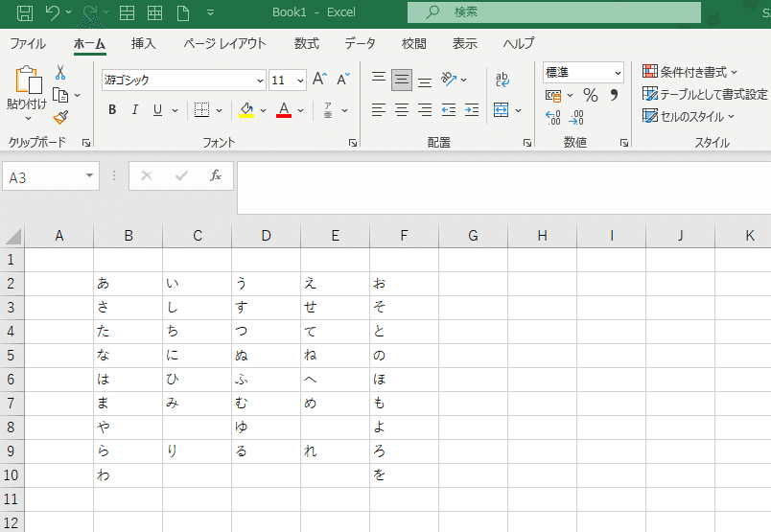
Task: Click the insert function fx button
Action: tap(216, 175)
